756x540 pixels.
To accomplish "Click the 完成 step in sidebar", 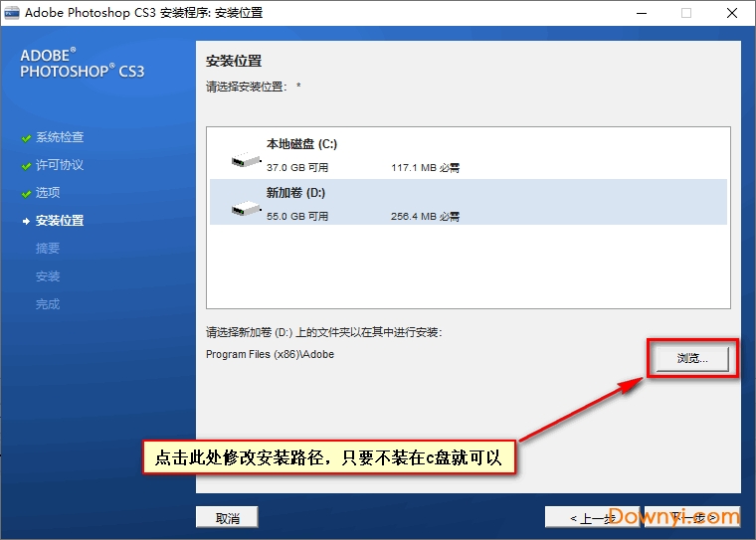I will [48, 304].
